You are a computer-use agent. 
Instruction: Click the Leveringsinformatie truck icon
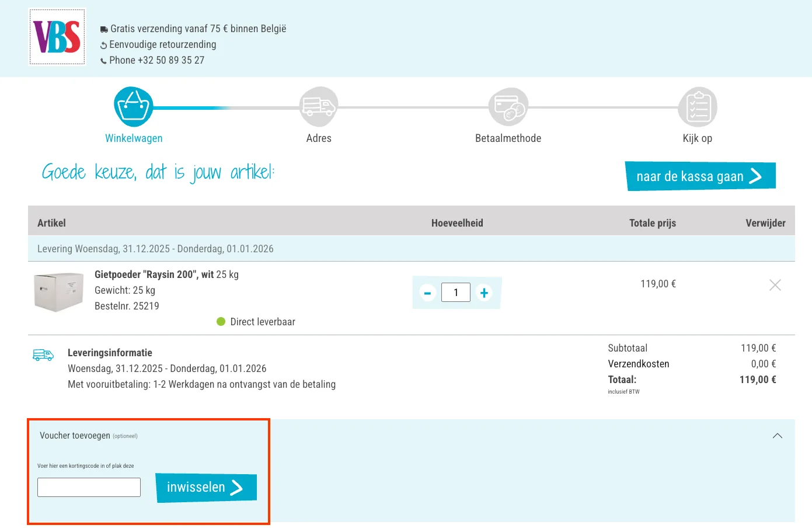43,354
